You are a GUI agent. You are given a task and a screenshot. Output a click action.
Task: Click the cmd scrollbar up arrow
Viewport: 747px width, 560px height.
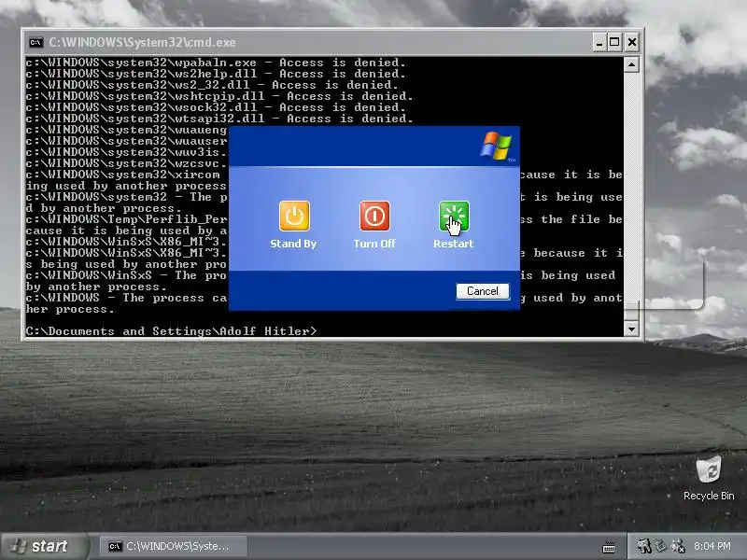pos(631,64)
